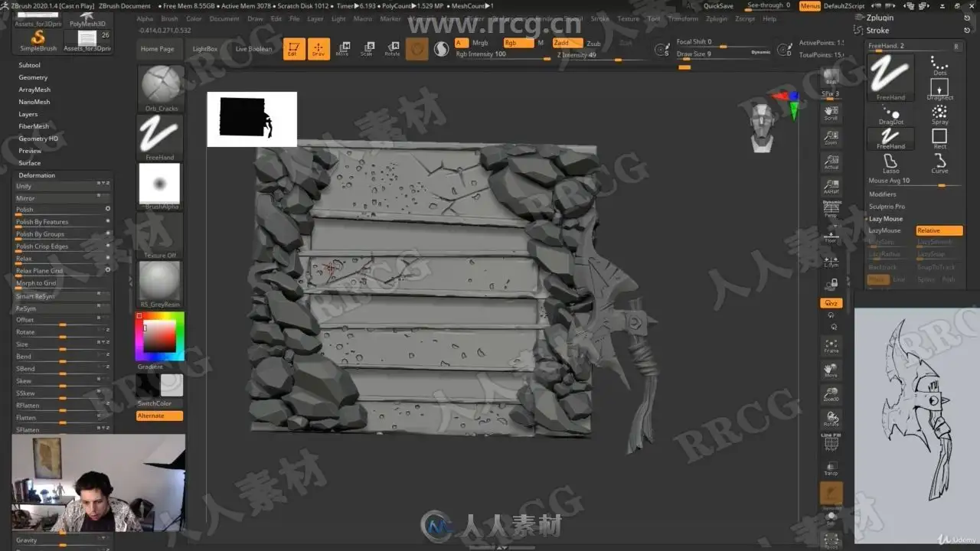Expand the Subtool section
Screen dimensions: 980x551
(x=30, y=65)
